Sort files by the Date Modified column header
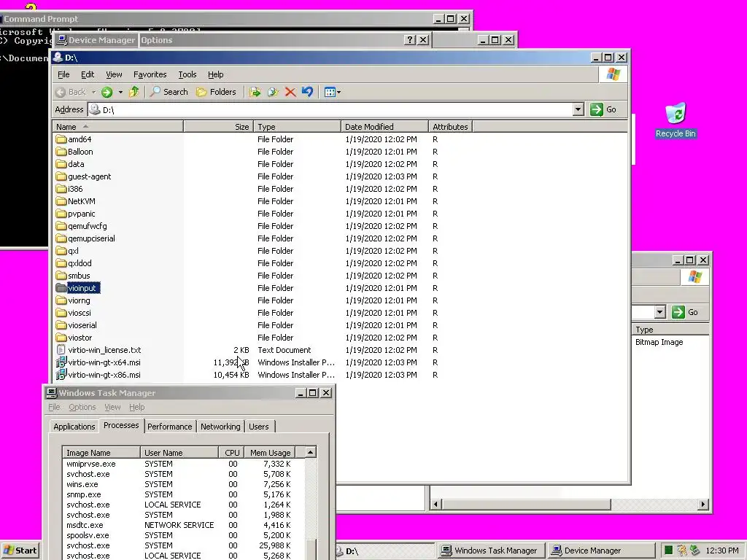This screenshot has width=747, height=560. click(384, 127)
